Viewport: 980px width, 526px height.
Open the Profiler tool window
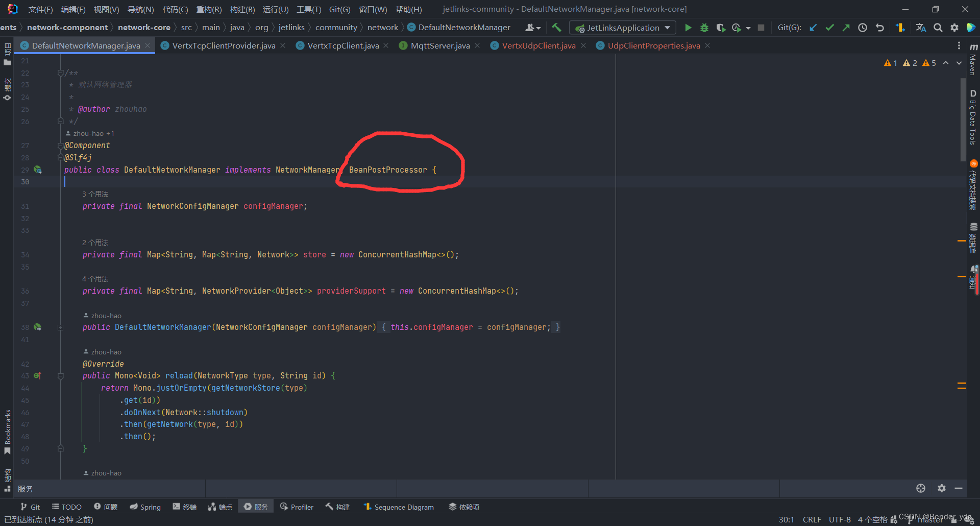pos(297,507)
